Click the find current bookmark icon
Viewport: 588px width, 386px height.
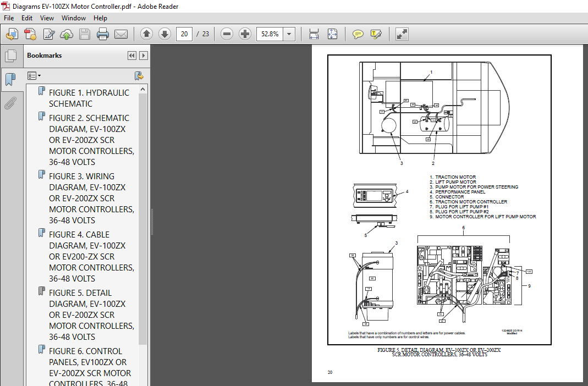pos(139,76)
